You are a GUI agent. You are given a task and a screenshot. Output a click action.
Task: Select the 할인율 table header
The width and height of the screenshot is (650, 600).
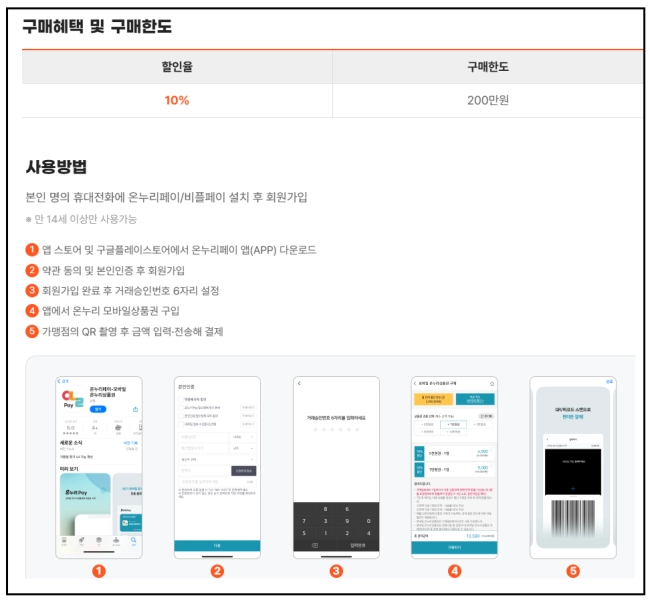point(177,67)
